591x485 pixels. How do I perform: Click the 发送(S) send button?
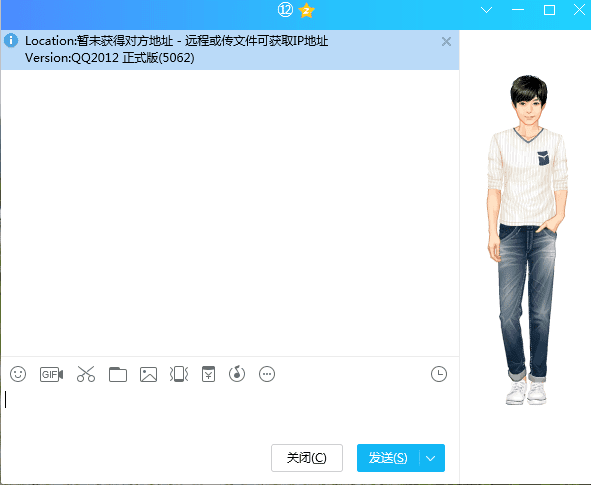pyautogui.click(x=388, y=458)
